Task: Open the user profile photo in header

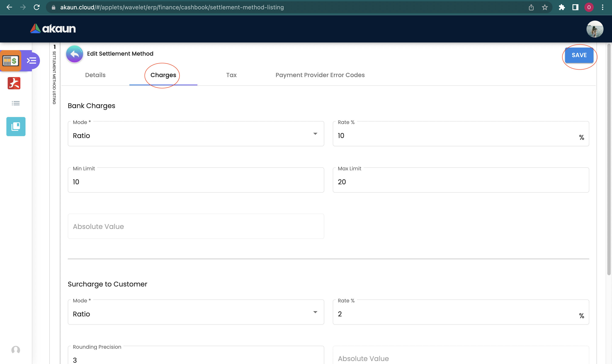Action: (x=595, y=29)
